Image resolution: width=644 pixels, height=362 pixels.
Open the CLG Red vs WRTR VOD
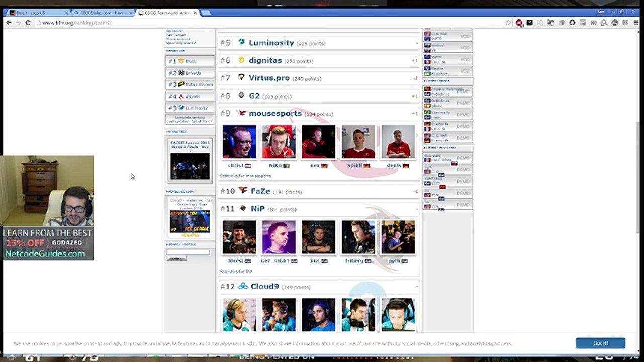(x=447, y=36)
